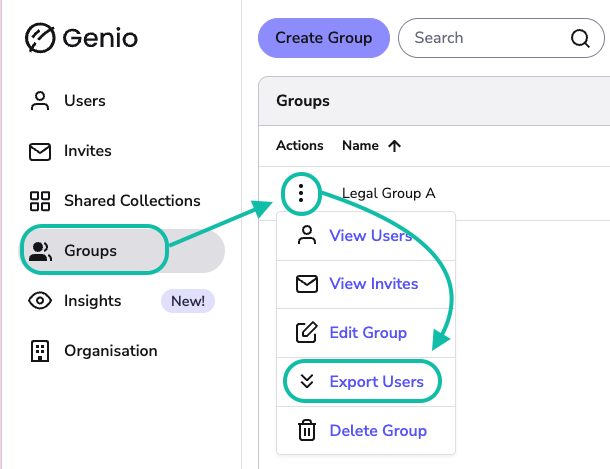This screenshot has height=469, width=610.
Task: Choose Edit Group in the actions menu
Action: point(366,333)
